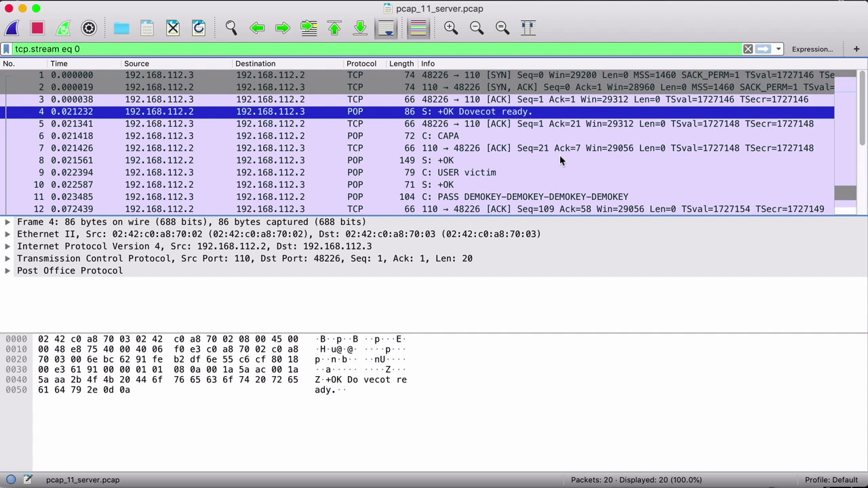Expand Internet Protocol Version 4 section

coord(7,246)
